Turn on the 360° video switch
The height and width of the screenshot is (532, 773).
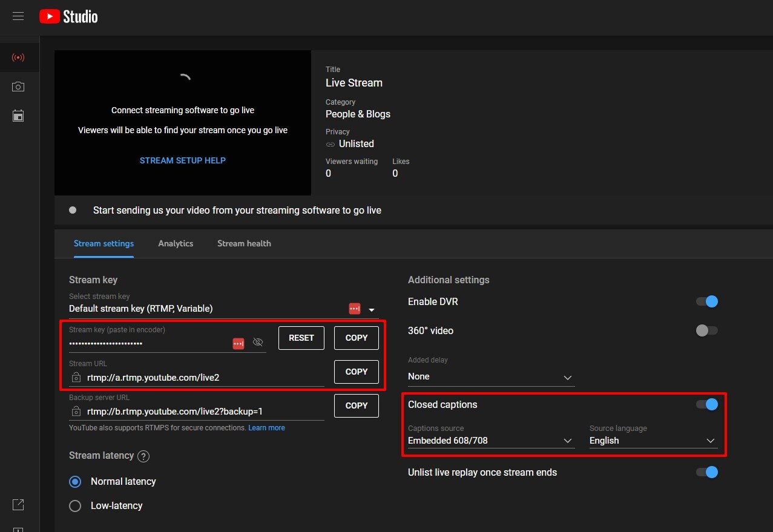pos(707,330)
